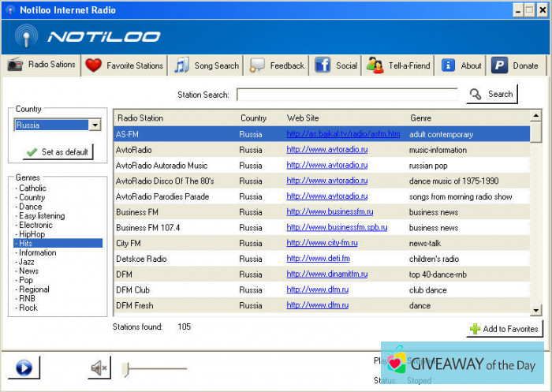The width and height of the screenshot is (552, 392).
Task: Expand the Country dropdown showing Russia
Action: click(95, 125)
